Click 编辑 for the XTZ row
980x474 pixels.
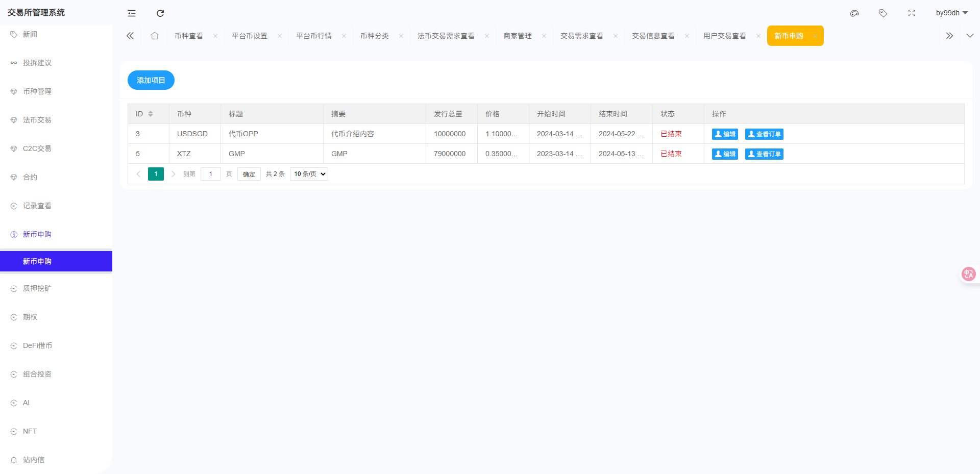click(x=725, y=154)
